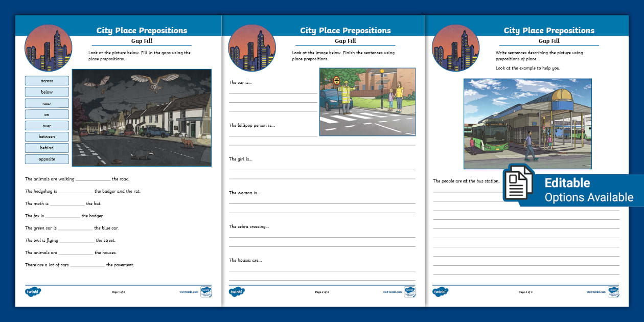Click the bus station picture

(x=527, y=124)
